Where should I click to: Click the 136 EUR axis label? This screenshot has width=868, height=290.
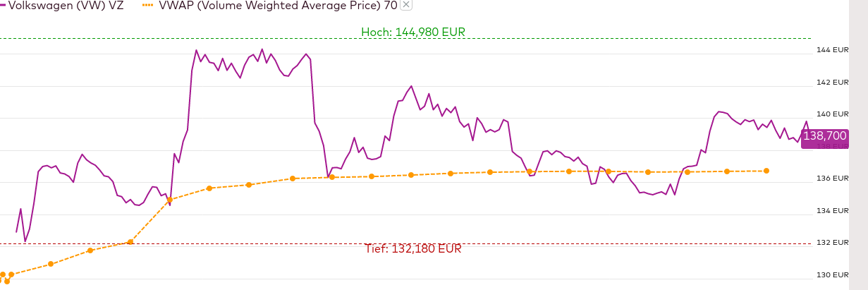(x=832, y=179)
